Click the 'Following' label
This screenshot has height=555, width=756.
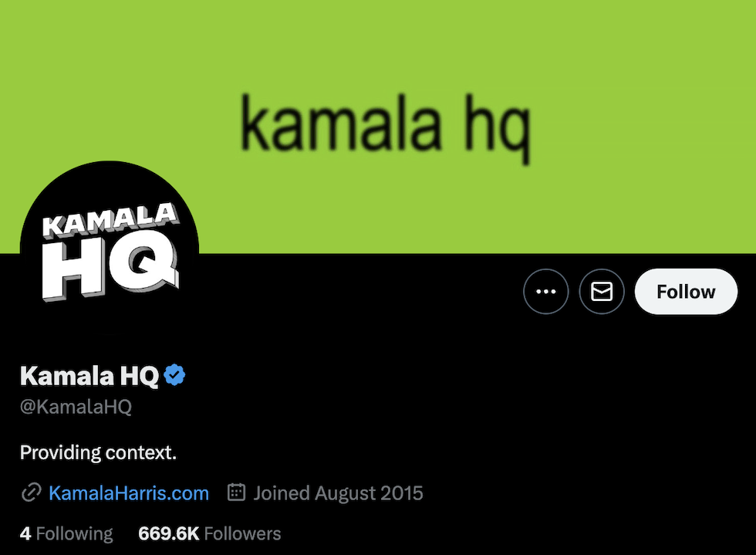(74, 534)
